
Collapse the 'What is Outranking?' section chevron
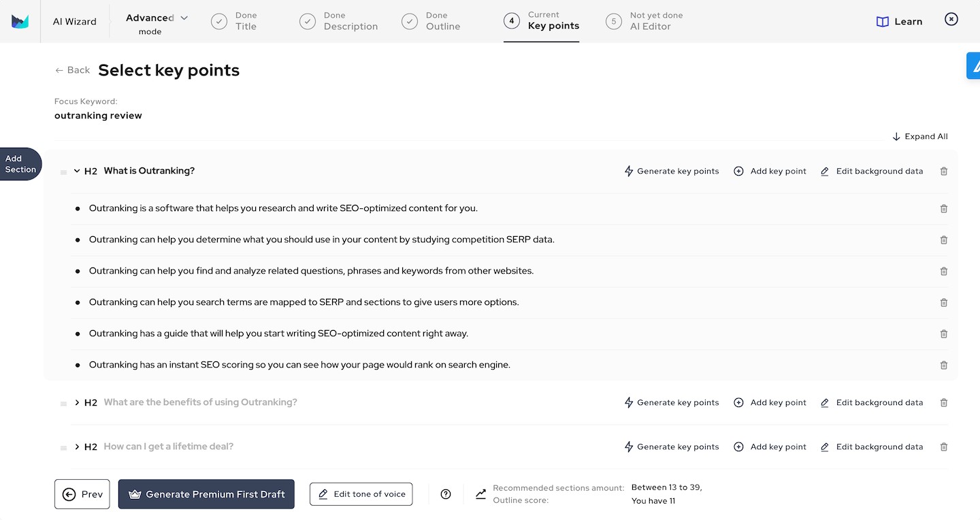click(x=77, y=171)
